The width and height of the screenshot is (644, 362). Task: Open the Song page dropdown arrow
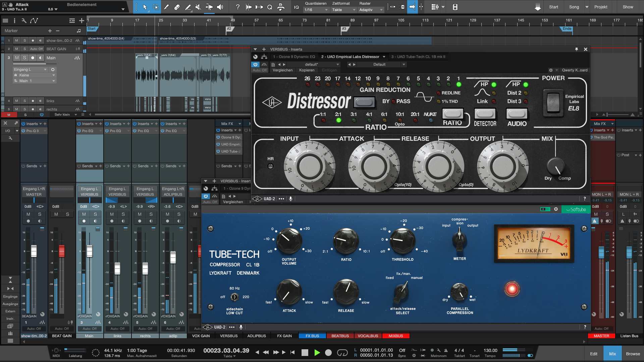pos(587,7)
